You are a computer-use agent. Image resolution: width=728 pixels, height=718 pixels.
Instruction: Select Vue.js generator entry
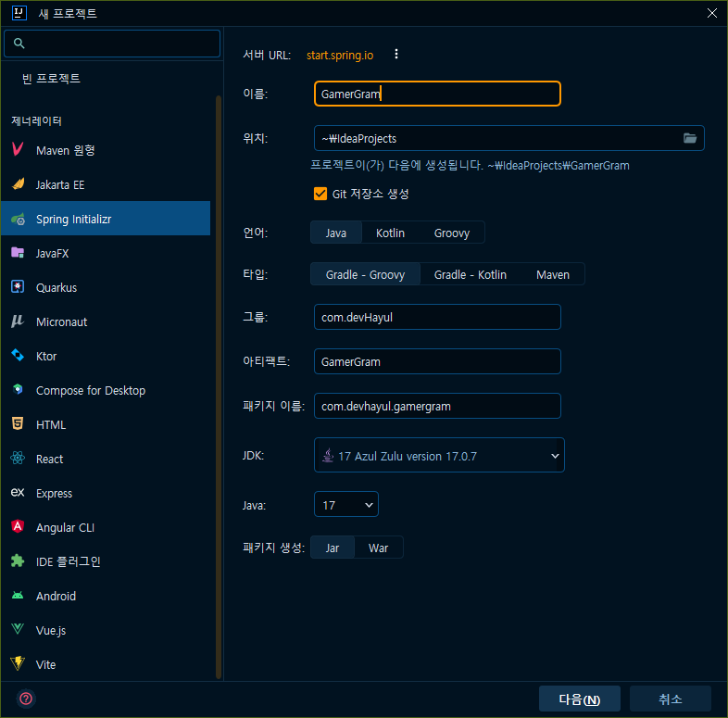pos(106,630)
